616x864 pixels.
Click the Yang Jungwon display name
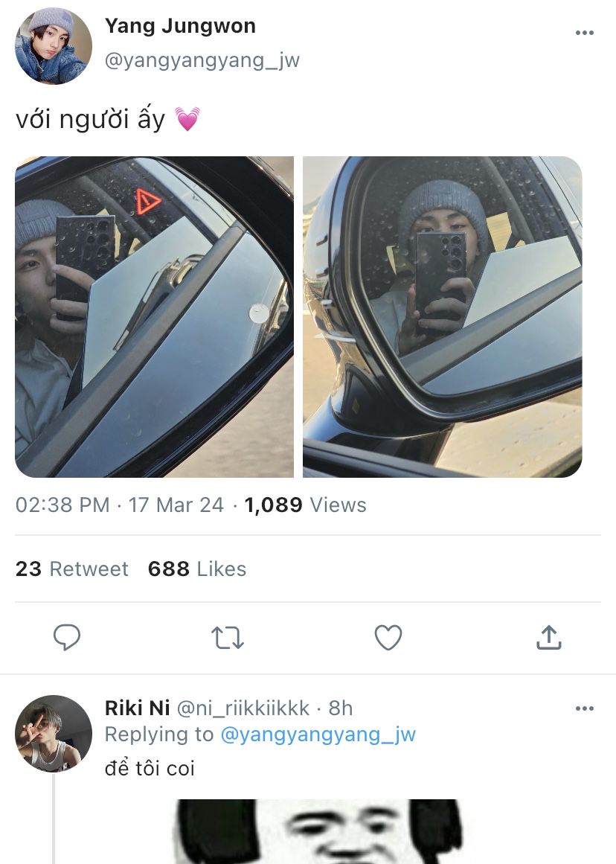coord(180,26)
